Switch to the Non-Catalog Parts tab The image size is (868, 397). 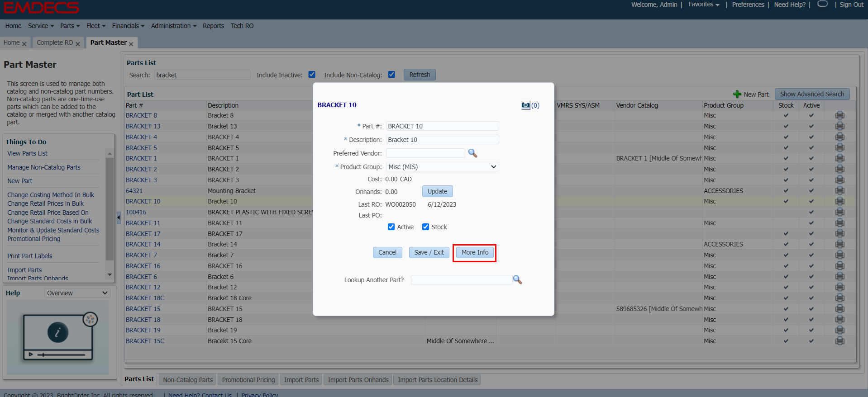[x=188, y=380]
